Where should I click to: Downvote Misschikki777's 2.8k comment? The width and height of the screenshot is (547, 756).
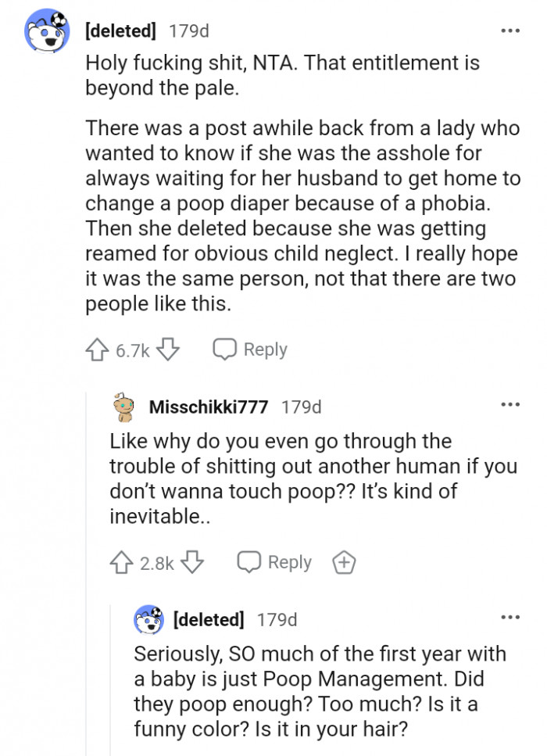[192, 562]
